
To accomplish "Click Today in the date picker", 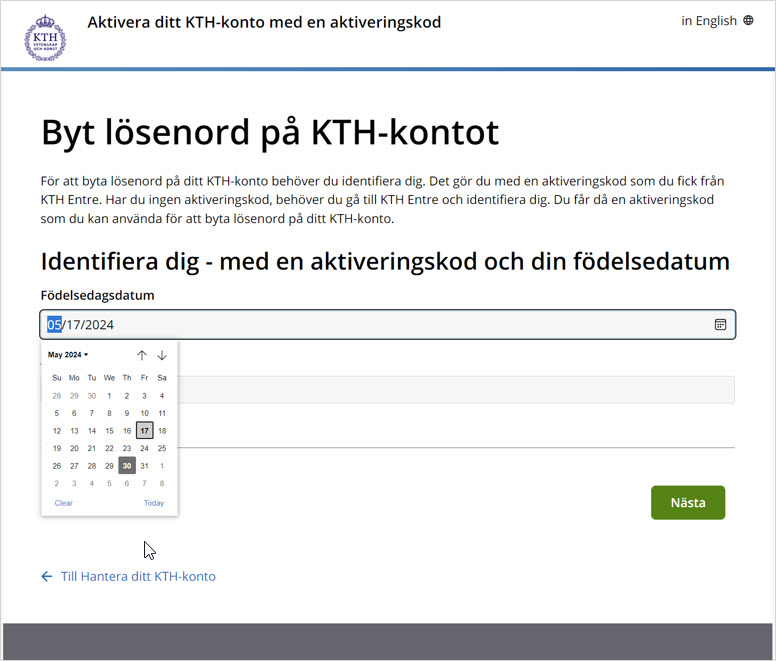I will click(153, 503).
